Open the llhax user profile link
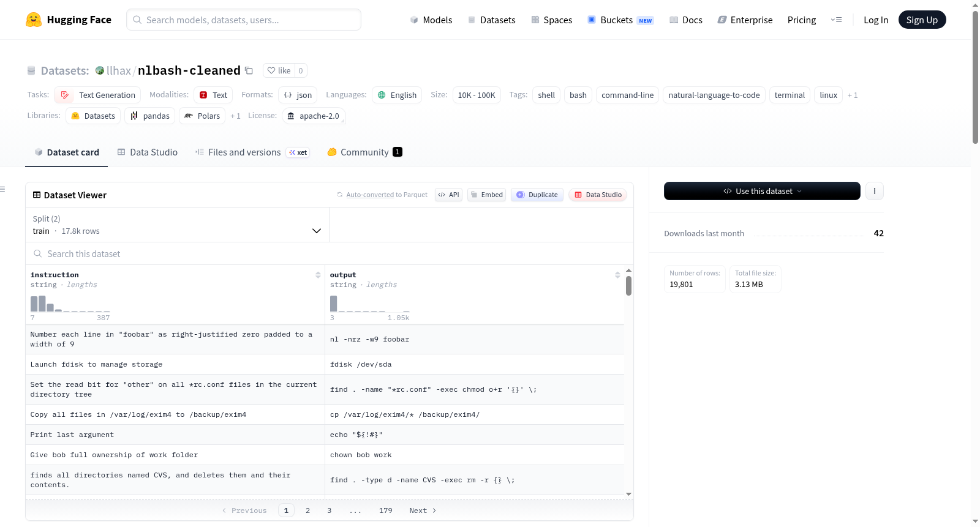Screen dimensions: 980x527 119,70
